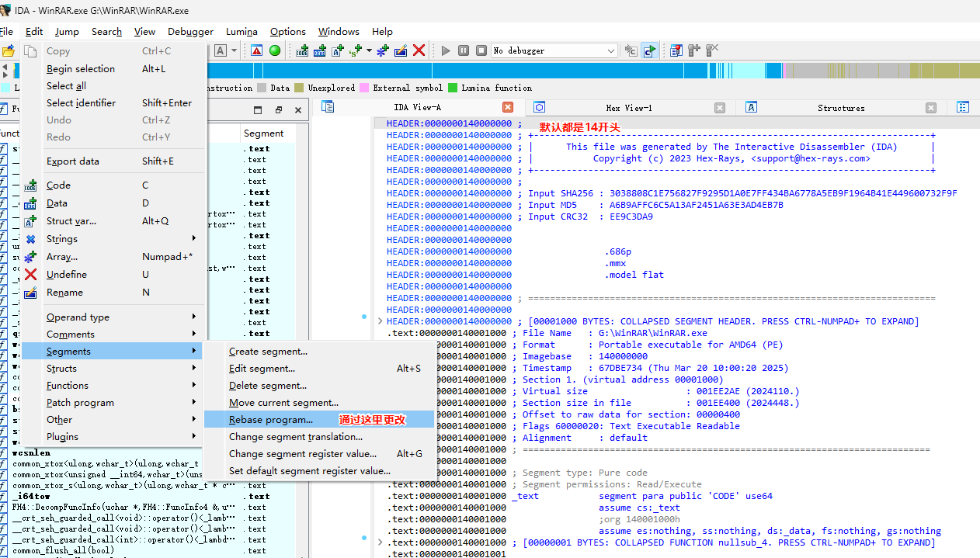Image resolution: width=980 pixels, height=558 pixels.
Task: Click Move current segment... entry
Action: tap(318, 403)
